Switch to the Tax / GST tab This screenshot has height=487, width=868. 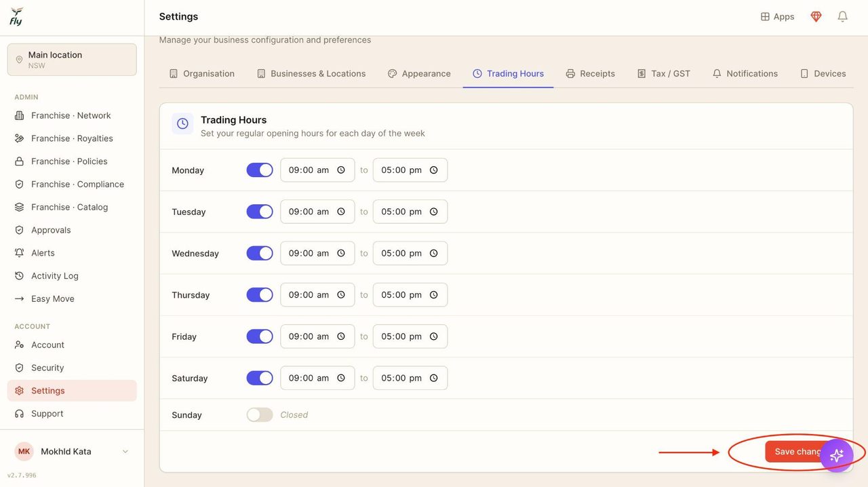pos(664,73)
